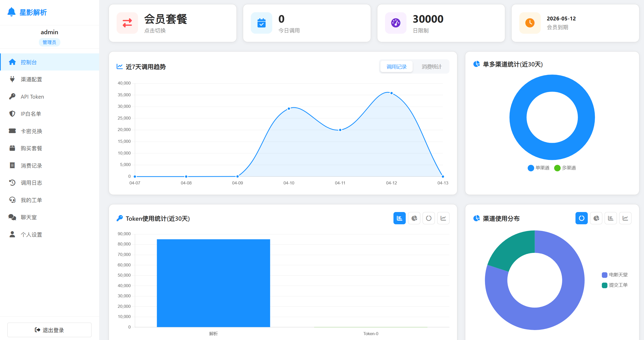Click the Token-0 axis label
Image resolution: width=644 pixels, height=340 pixels.
(x=371, y=334)
